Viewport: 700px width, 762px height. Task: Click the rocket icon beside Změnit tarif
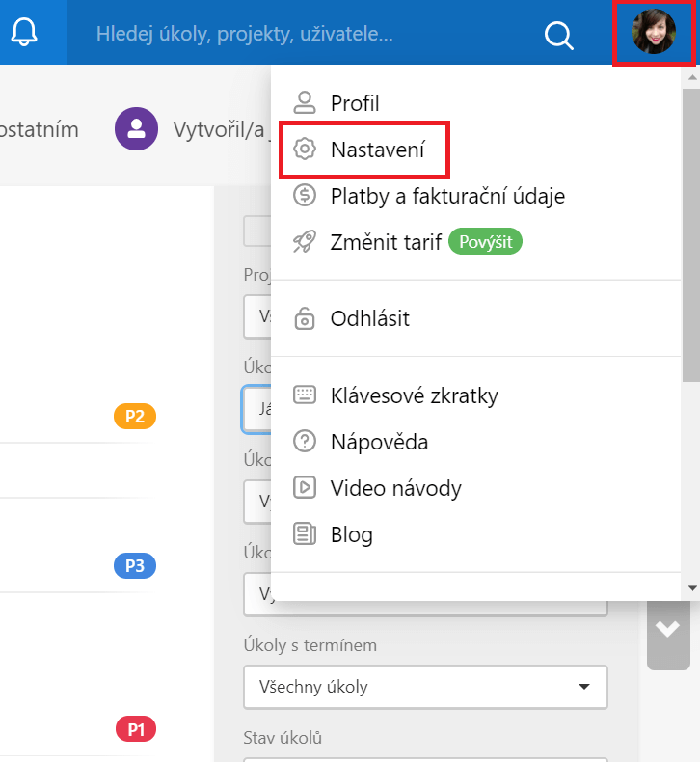coord(305,241)
